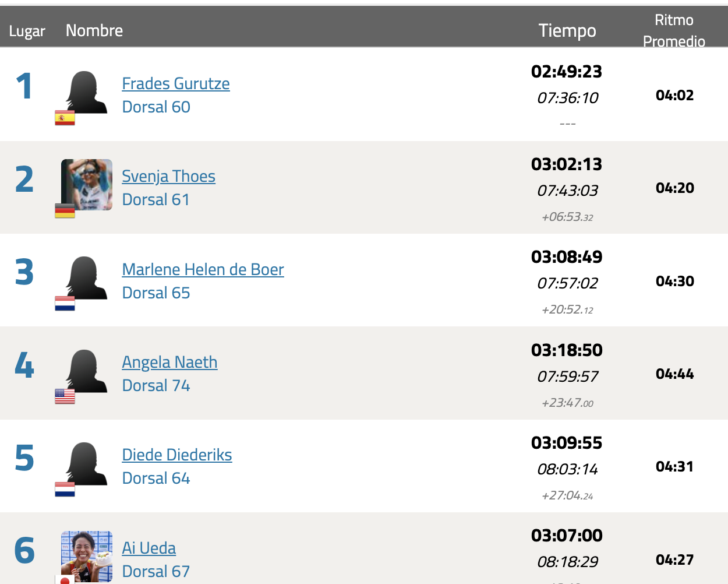Click Ai Ueda profile photo
This screenshot has width=728, height=584.
pyautogui.click(x=87, y=556)
